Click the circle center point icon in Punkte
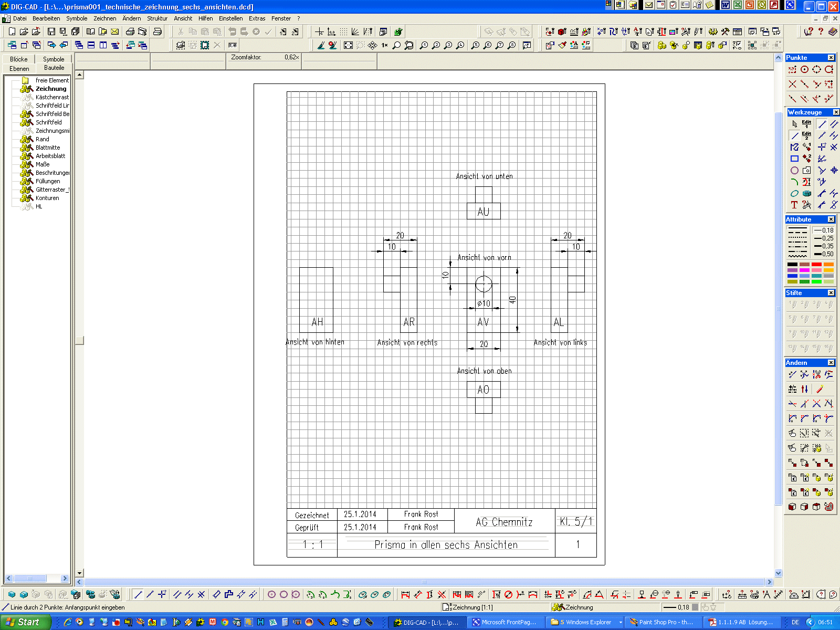Screen dimensions: 840x630 tap(804, 69)
